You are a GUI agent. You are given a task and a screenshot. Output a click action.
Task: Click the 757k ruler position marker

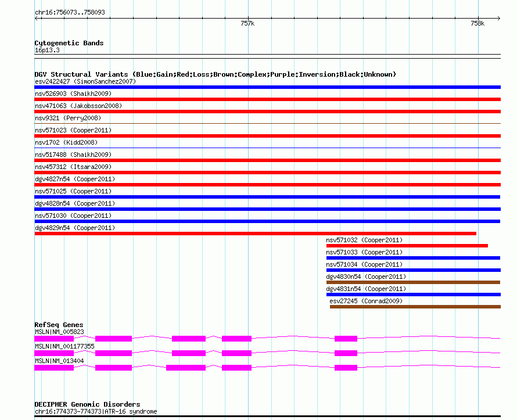point(247,23)
